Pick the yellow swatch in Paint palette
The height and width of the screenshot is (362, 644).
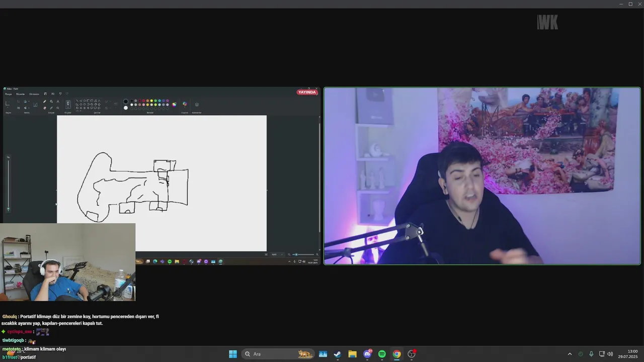(x=151, y=101)
